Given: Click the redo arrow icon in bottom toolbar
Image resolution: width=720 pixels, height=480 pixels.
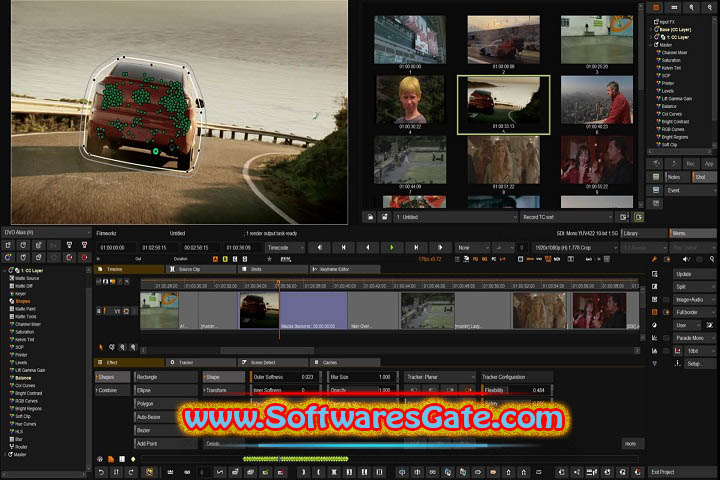Looking at the screenshot, I should (131, 472).
